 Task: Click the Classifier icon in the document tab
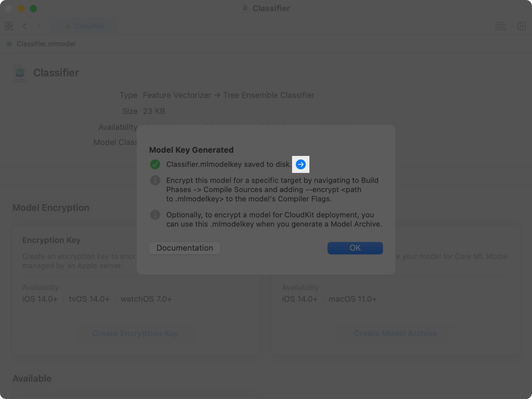68,26
